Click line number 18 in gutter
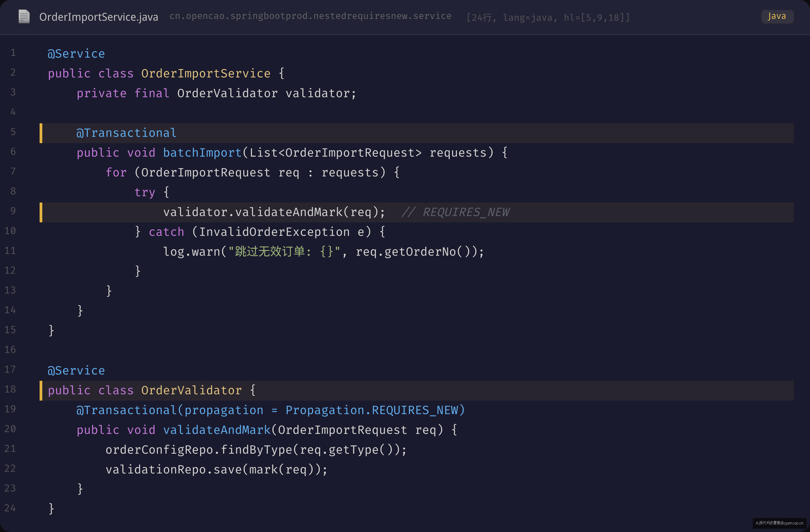Image resolution: width=810 pixels, height=532 pixels. pyautogui.click(x=10, y=389)
